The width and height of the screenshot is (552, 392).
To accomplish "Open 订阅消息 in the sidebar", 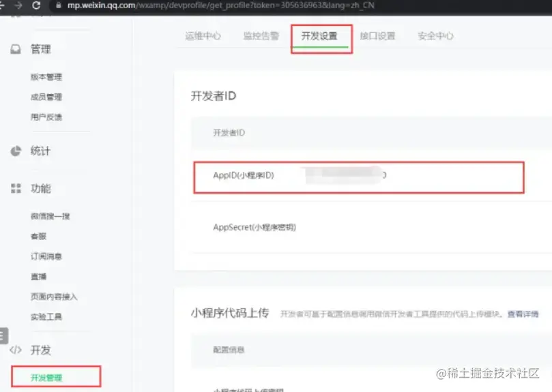I will pos(46,256).
